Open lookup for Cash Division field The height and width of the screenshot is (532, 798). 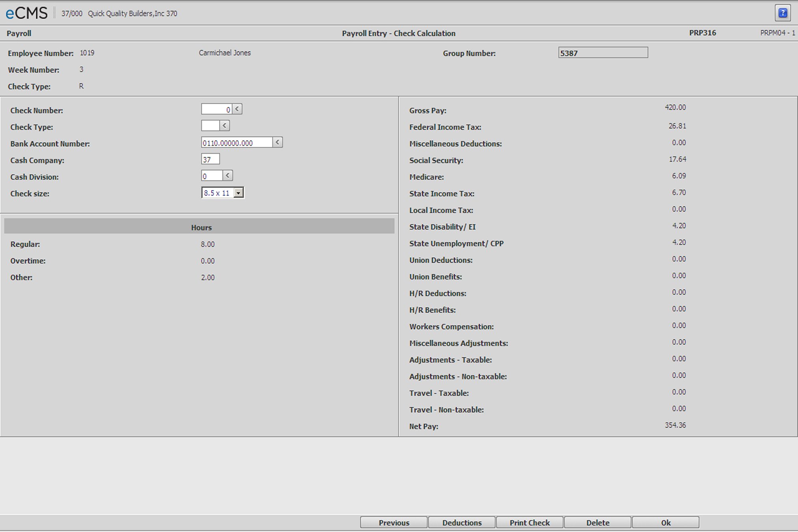tap(228, 175)
